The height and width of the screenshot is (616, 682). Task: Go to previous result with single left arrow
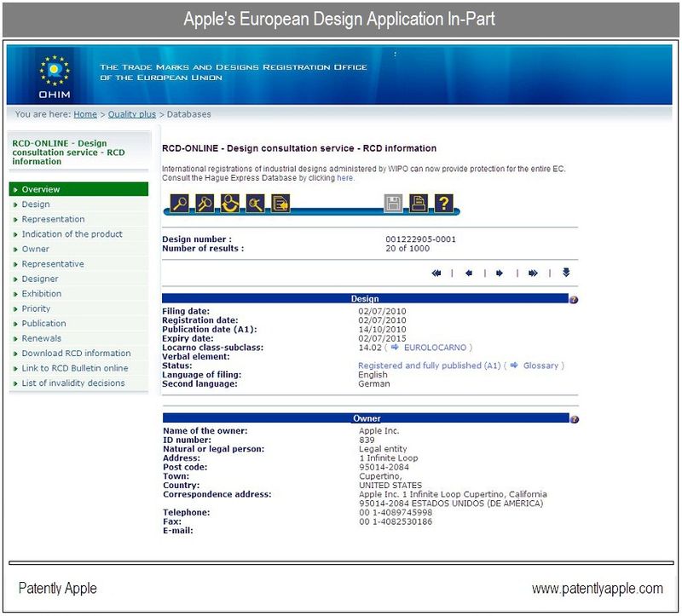pyautogui.click(x=469, y=273)
